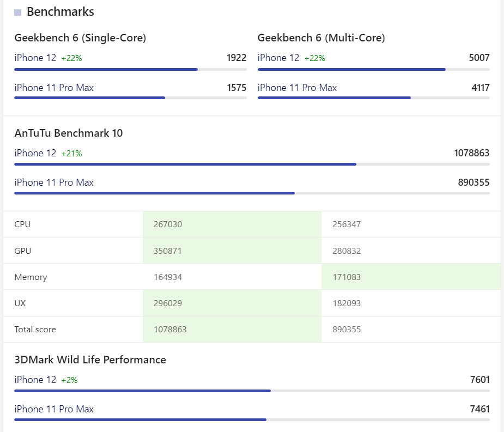Click the GPU row label
The height and width of the screenshot is (432, 504).
(23, 251)
